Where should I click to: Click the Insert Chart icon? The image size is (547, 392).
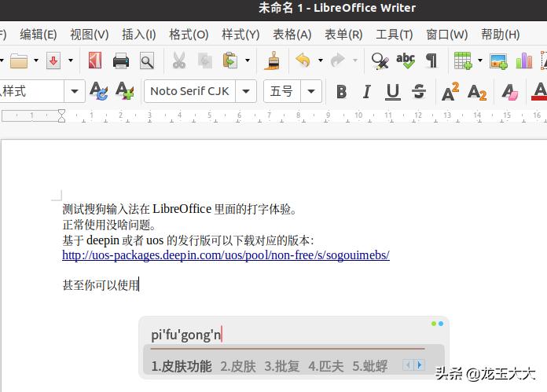524,60
